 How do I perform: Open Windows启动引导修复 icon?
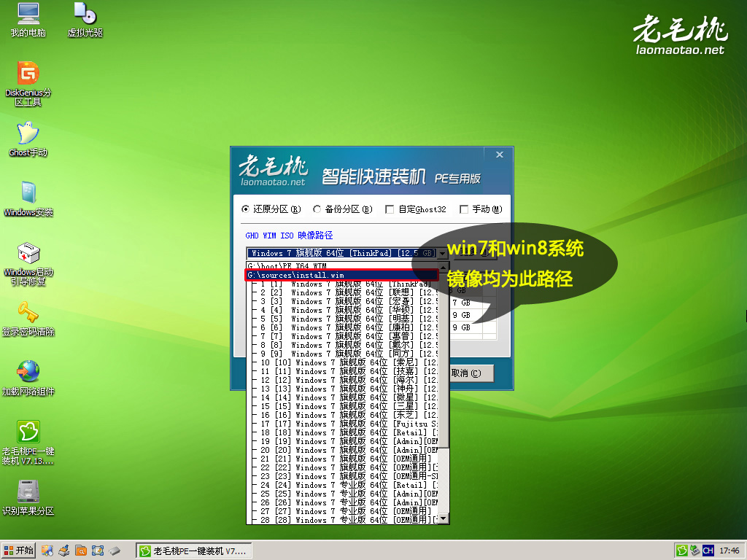28,253
